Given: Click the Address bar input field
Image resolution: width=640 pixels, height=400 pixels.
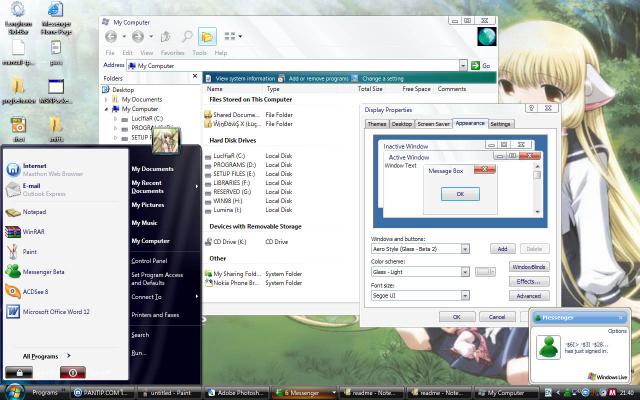Looking at the screenshot, I should pos(293,65).
